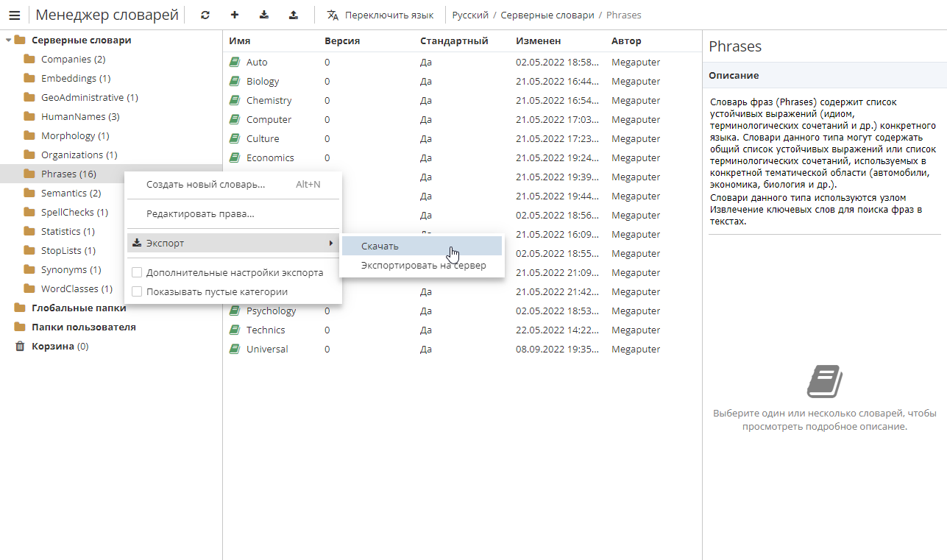947x560 pixels.
Task: Click the Semantics folder icon
Action: click(x=29, y=193)
